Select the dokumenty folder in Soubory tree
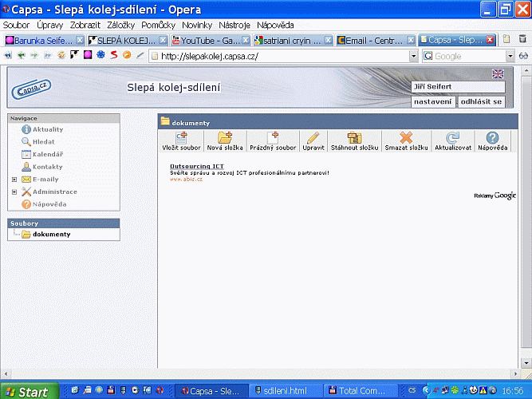 pyautogui.click(x=51, y=234)
